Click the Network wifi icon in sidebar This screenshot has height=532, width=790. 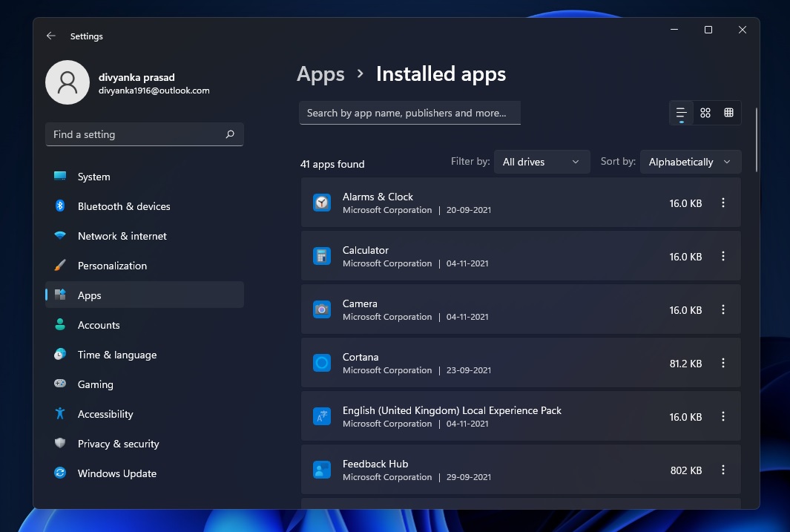pos(60,235)
